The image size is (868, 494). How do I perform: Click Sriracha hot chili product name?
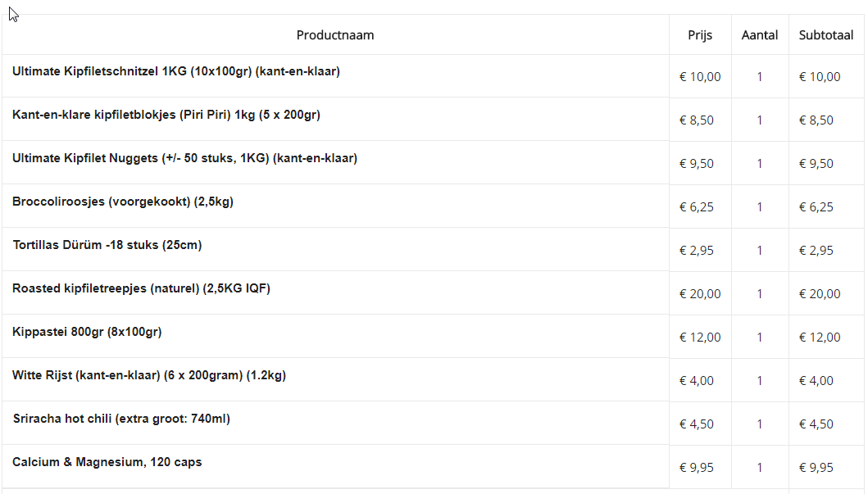121,419
